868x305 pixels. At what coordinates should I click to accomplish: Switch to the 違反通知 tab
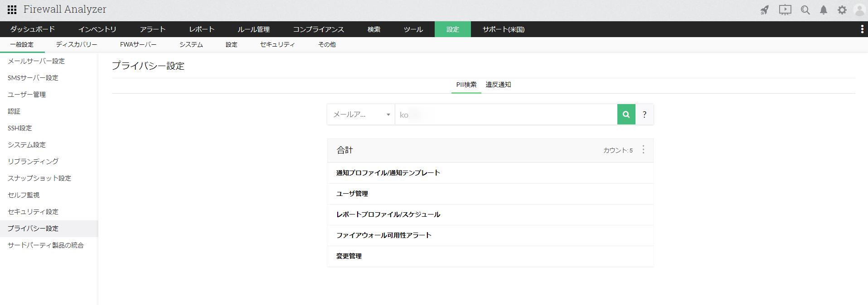click(498, 85)
